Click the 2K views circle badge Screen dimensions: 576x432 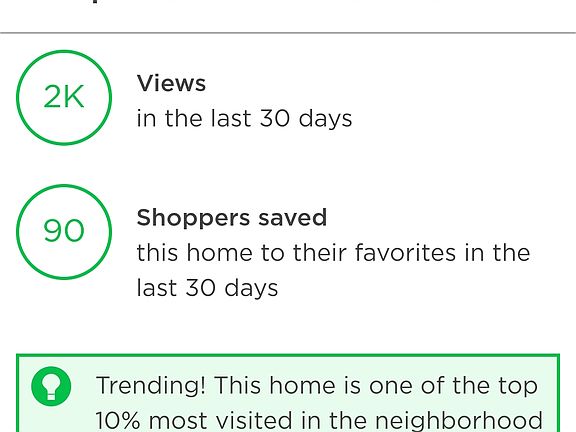64,98
